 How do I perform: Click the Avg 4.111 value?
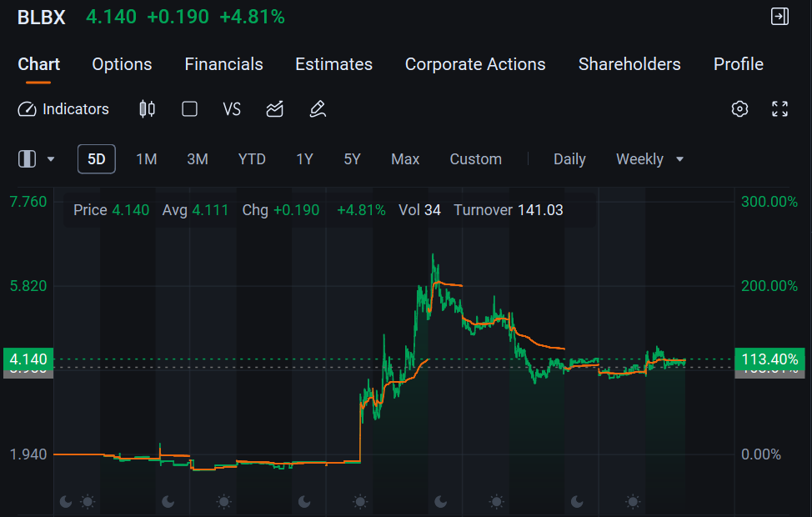tap(195, 210)
